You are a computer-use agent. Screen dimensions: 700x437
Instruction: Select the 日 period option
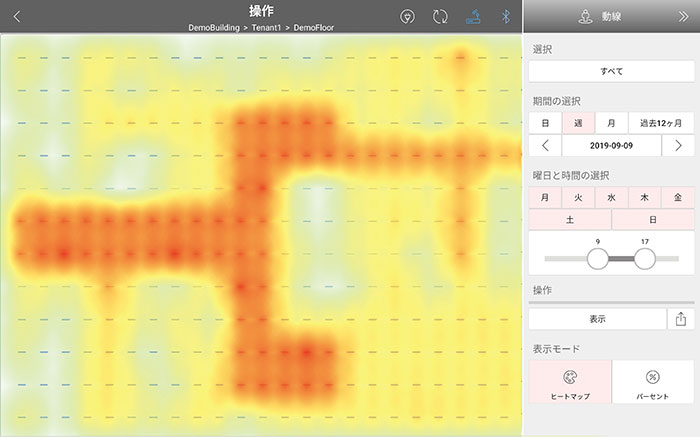(x=545, y=123)
